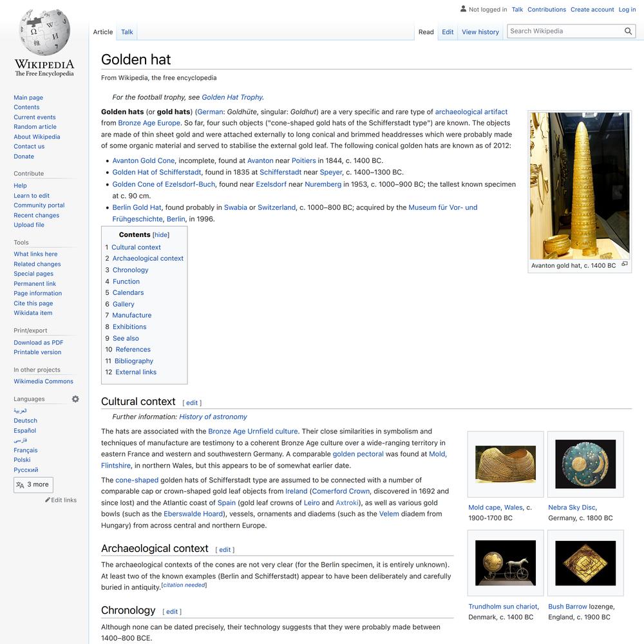
Task: Click the search magnifier icon
Action: pos(627,31)
